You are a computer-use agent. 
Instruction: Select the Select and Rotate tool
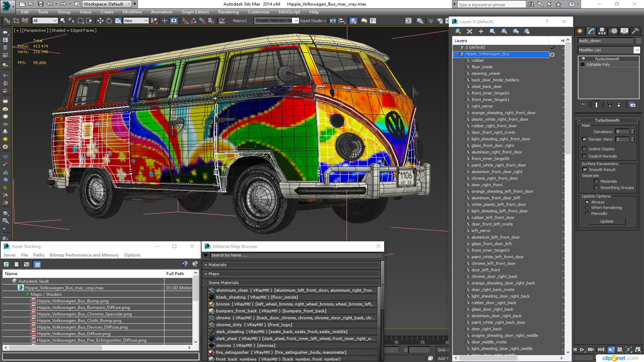click(109, 21)
